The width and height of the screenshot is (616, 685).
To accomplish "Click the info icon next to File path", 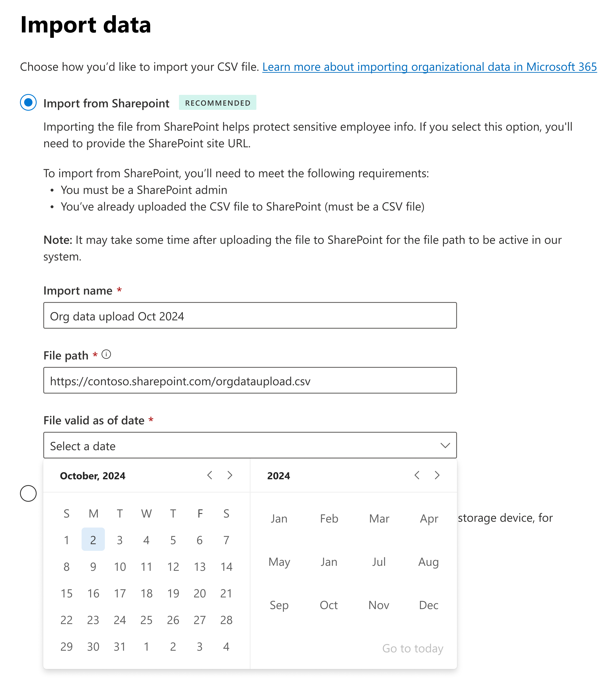I will (x=107, y=354).
